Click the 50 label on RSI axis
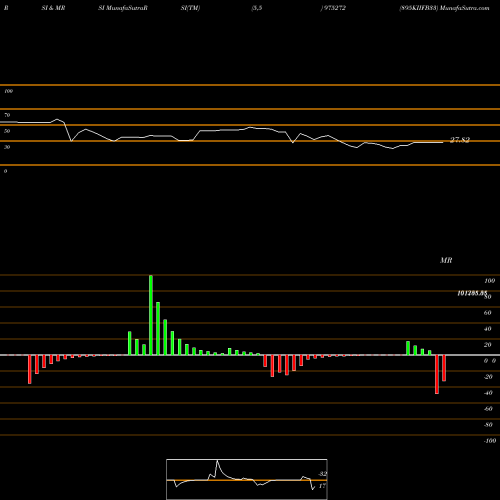Image resolution: width=500 pixels, height=500 pixels. click(x=7, y=131)
